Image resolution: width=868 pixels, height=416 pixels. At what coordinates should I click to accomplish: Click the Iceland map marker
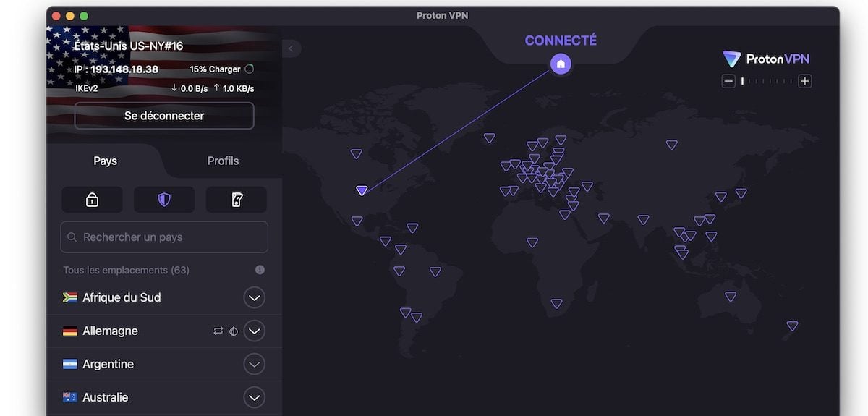[x=489, y=137]
